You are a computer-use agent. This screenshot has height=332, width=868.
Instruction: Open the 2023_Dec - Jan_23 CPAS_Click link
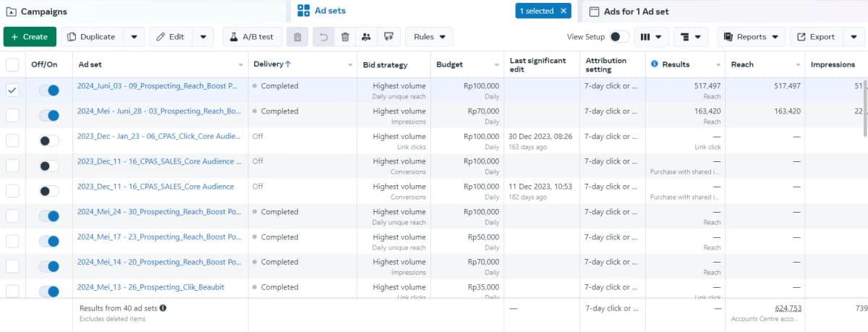pos(159,136)
